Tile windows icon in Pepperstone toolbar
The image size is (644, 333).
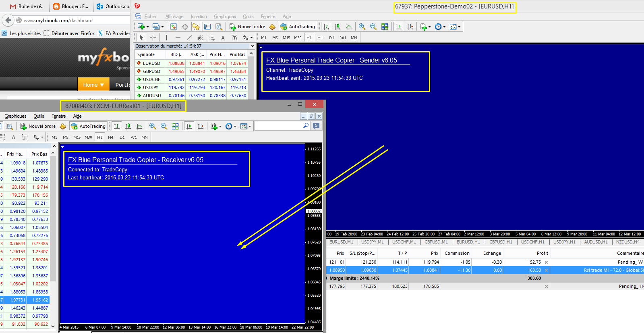385,27
